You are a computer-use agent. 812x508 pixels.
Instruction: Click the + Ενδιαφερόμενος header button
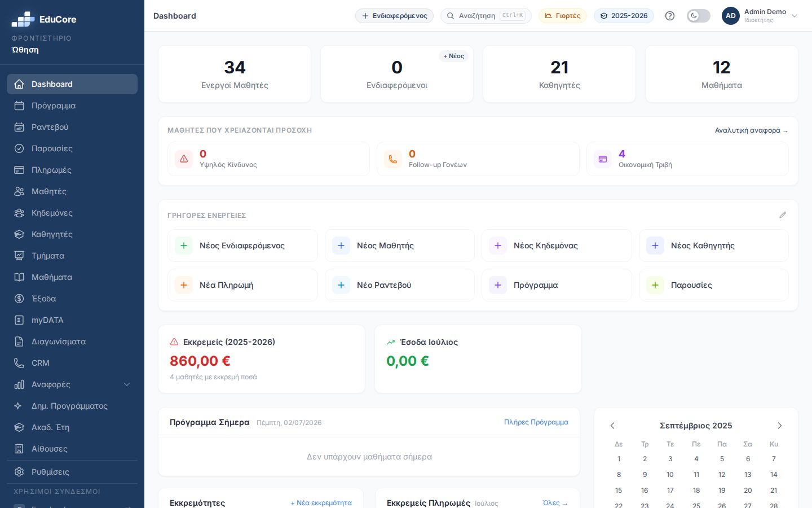[x=394, y=16]
